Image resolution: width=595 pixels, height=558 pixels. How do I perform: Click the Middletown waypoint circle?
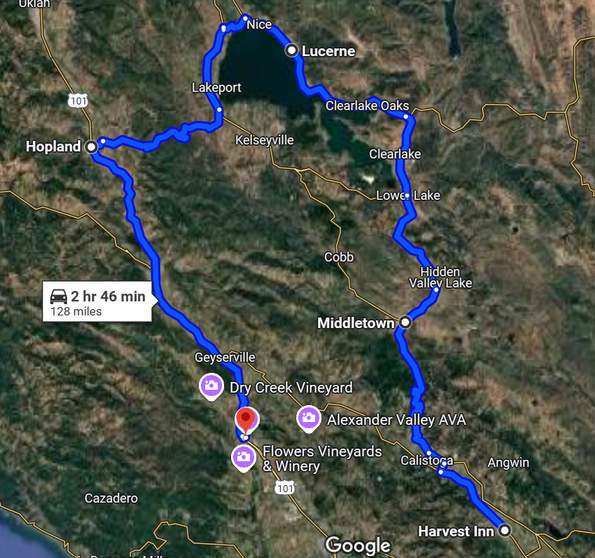(x=405, y=323)
